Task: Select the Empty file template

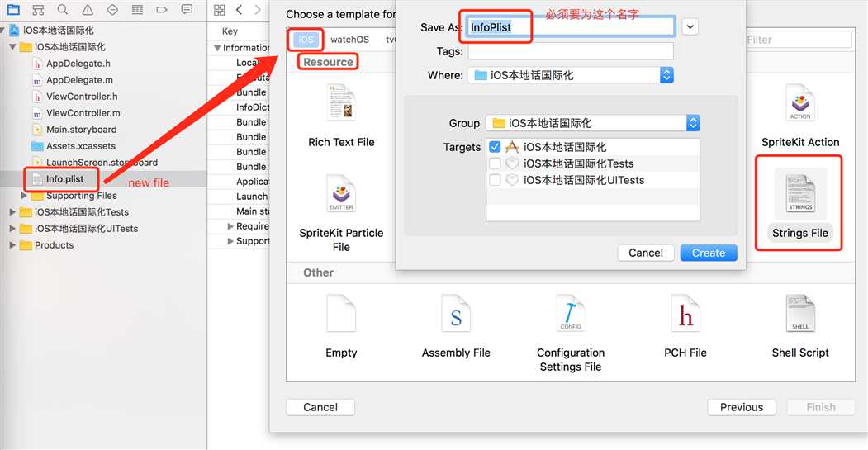Action: 341,327
